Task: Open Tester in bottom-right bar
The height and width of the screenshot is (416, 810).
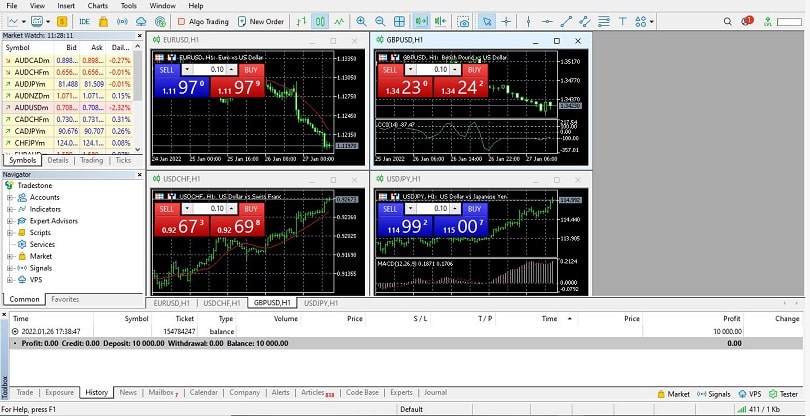Action: pos(783,394)
